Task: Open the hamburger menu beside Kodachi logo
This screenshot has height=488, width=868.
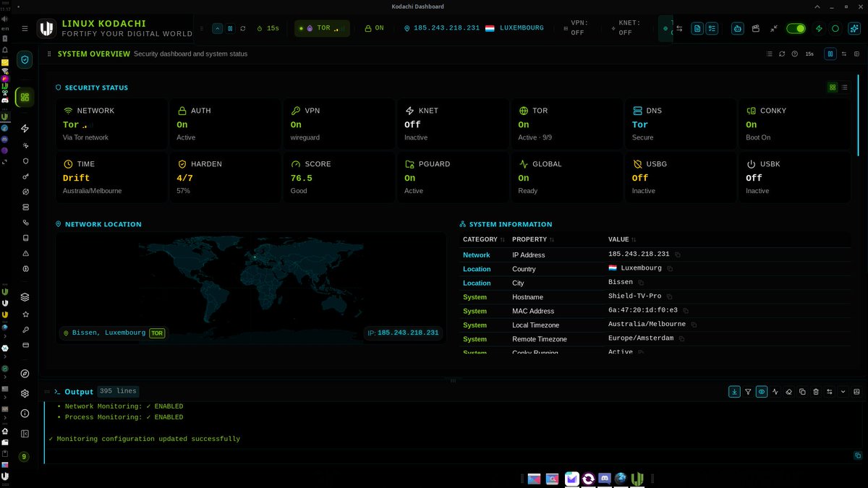Action: tap(25, 28)
